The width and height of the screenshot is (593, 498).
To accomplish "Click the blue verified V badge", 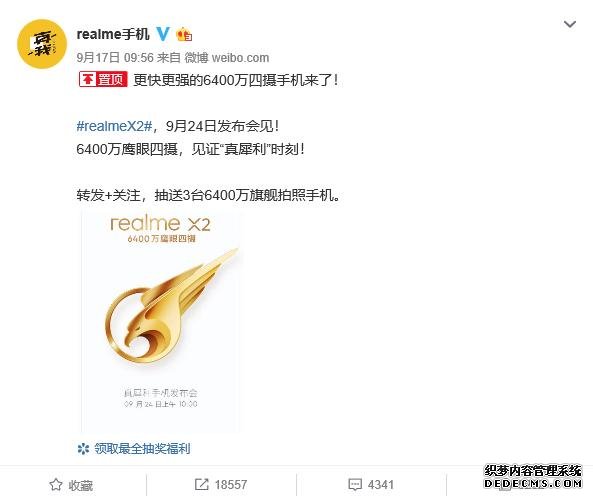I will (x=163, y=34).
